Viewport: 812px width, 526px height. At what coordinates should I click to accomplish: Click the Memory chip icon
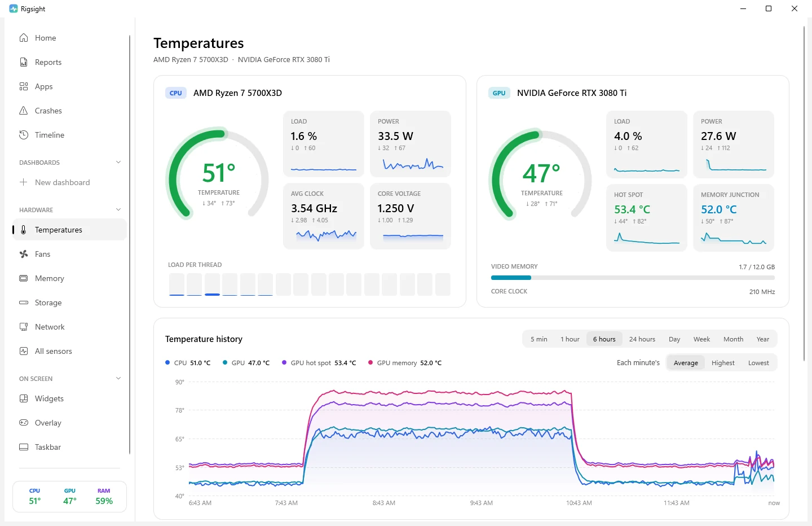(x=24, y=278)
